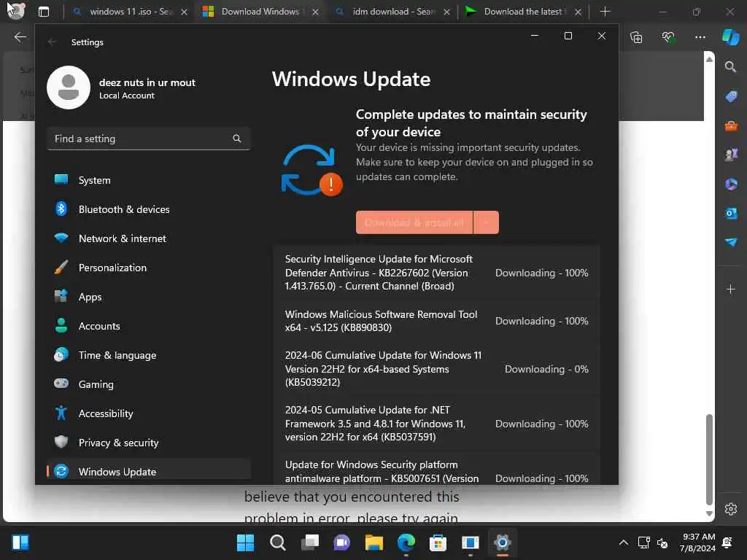Image resolution: width=747 pixels, height=560 pixels.
Task: Click the Edge sidebar search icon
Action: tap(730, 66)
